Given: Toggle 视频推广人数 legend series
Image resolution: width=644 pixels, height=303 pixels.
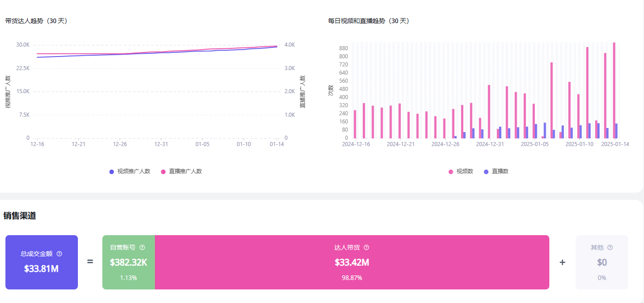Looking at the screenshot, I should (x=130, y=171).
